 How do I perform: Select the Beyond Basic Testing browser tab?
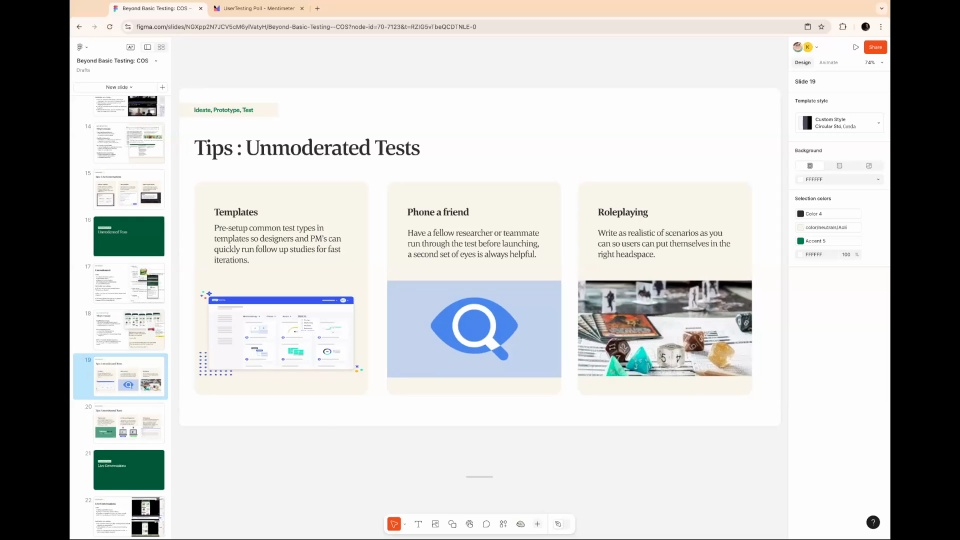tap(157, 9)
